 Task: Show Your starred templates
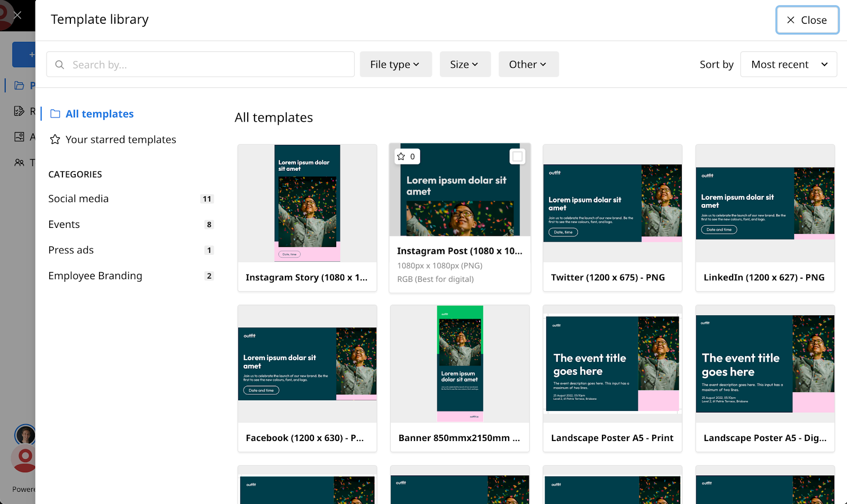(x=113, y=140)
